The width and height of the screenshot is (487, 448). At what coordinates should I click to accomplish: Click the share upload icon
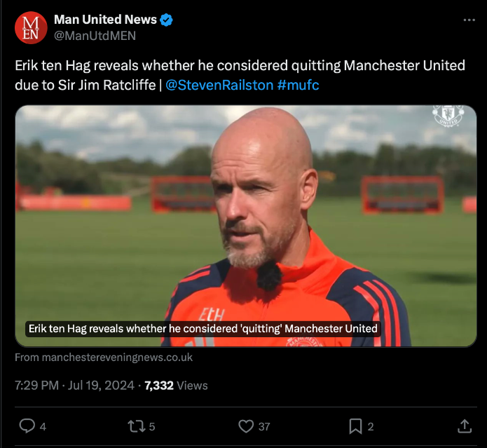pyautogui.click(x=465, y=426)
